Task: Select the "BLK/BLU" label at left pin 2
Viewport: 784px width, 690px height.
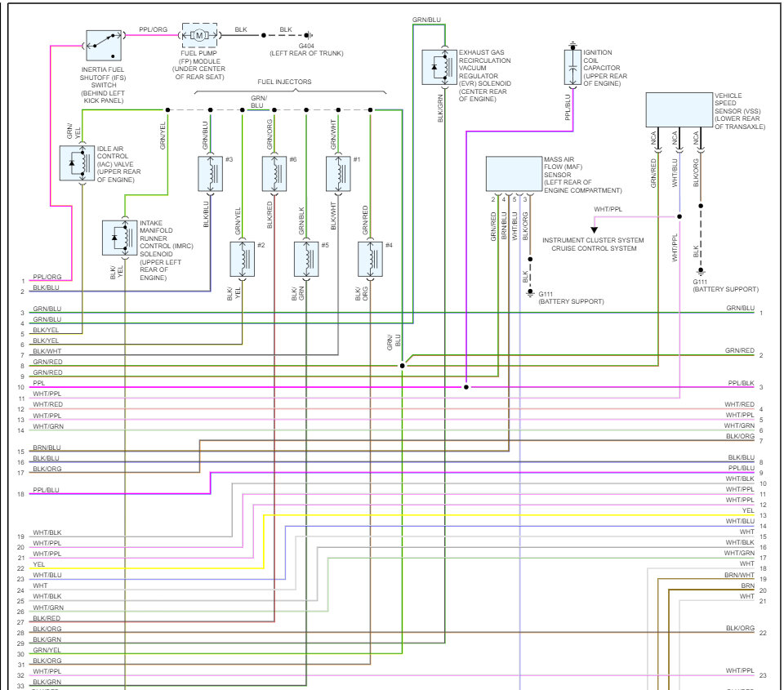Action: pyautogui.click(x=46, y=288)
